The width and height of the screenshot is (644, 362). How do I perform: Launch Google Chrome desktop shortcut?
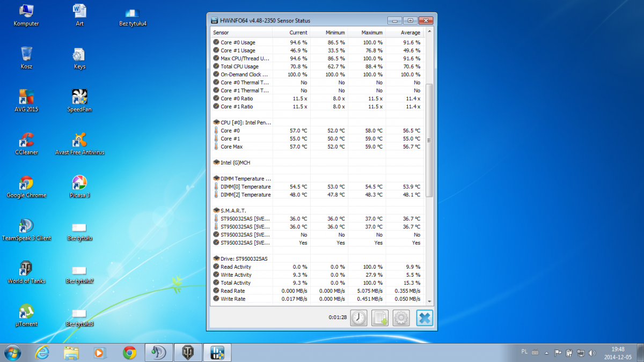(26, 187)
